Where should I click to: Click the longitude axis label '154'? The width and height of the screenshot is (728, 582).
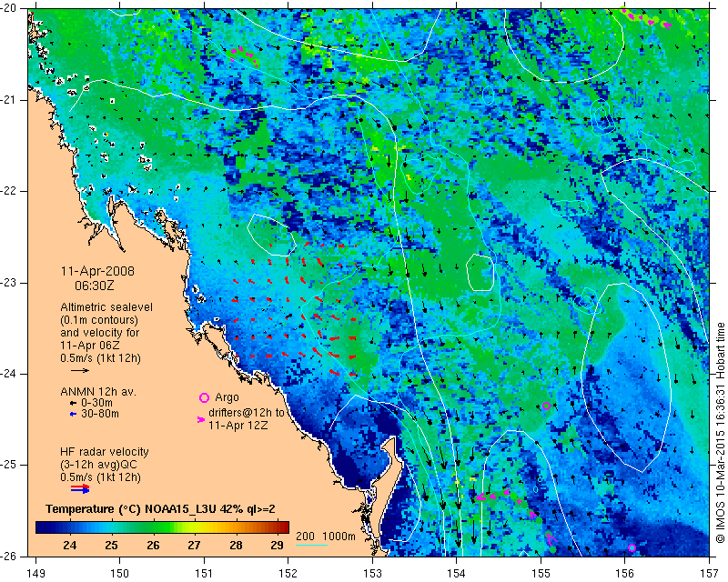click(457, 574)
